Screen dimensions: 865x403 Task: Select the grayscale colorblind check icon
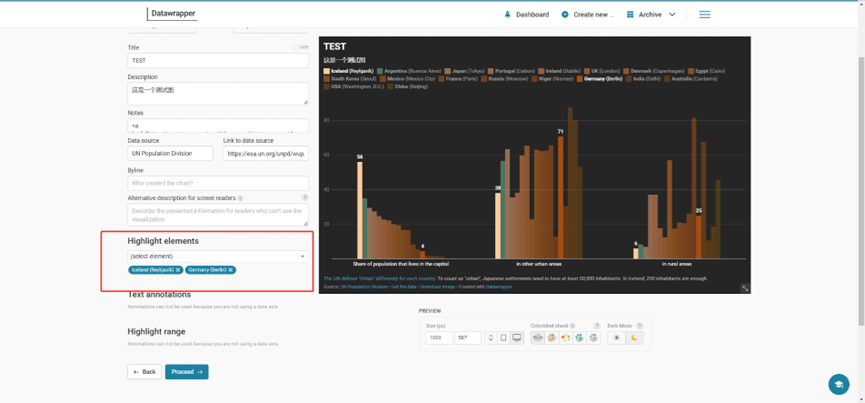pos(594,338)
